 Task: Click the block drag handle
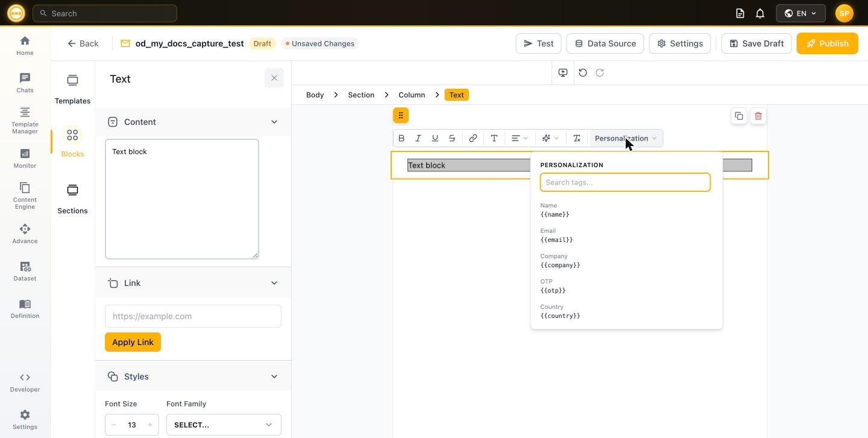(401, 115)
